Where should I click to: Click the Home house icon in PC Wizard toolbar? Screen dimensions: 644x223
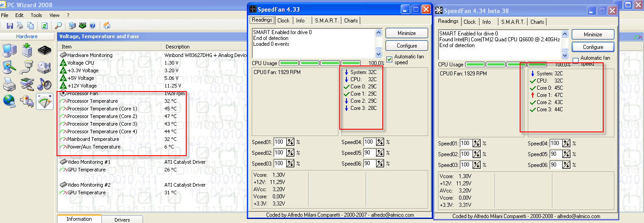[x=107, y=26]
